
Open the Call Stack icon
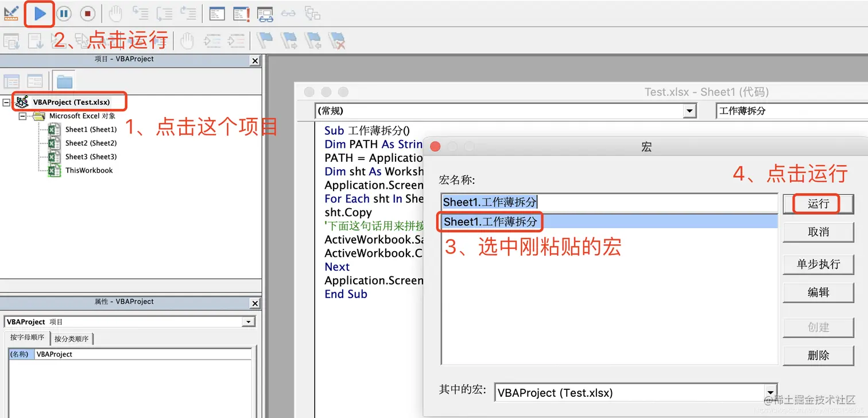[x=312, y=13]
